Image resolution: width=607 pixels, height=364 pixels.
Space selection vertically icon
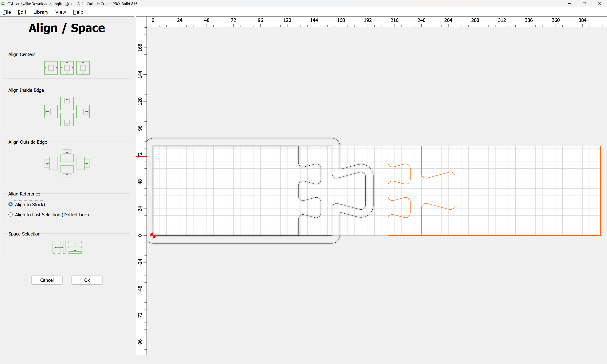click(x=75, y=247)
